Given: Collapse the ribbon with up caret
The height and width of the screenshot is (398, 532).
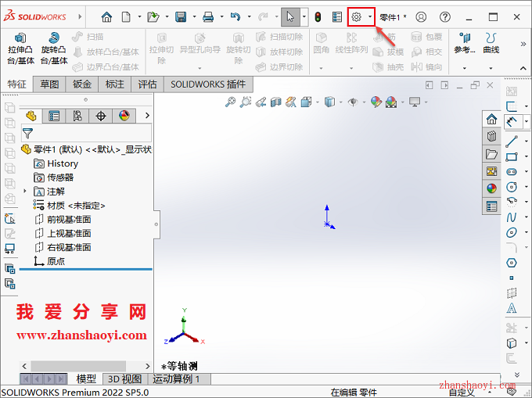Looking at the screenshot, I should [523, 68].
